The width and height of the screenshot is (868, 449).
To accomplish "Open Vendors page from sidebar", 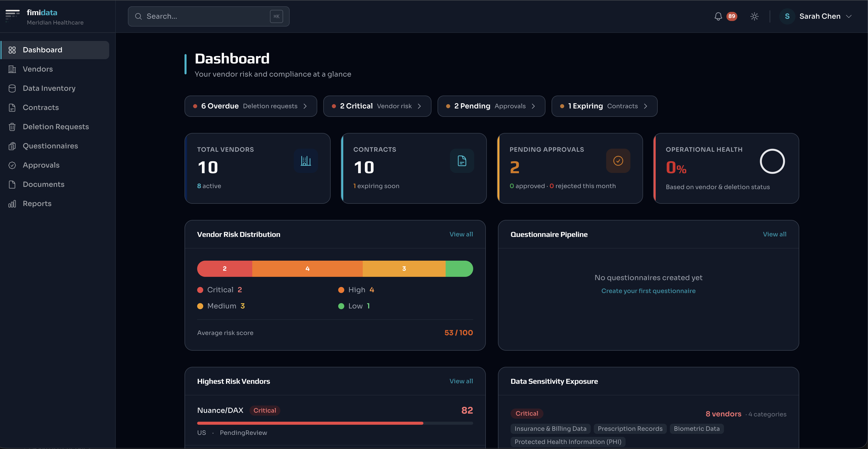I will click(x=55, y=69).
